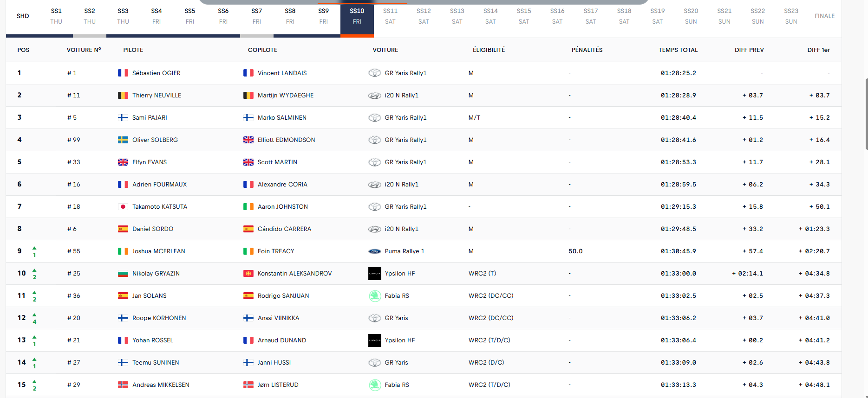The width and height of the screenshot is (868, 398).
Task: Select the SS20 SUN stage tab
Action: 691,16
